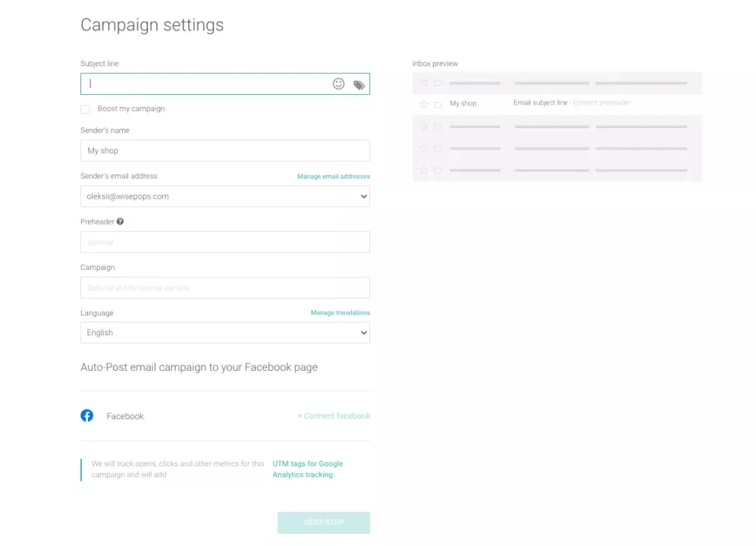Open the emoji picker in subject line
Viewport: 756px width, 546px height.
click(x=338, y=84)
